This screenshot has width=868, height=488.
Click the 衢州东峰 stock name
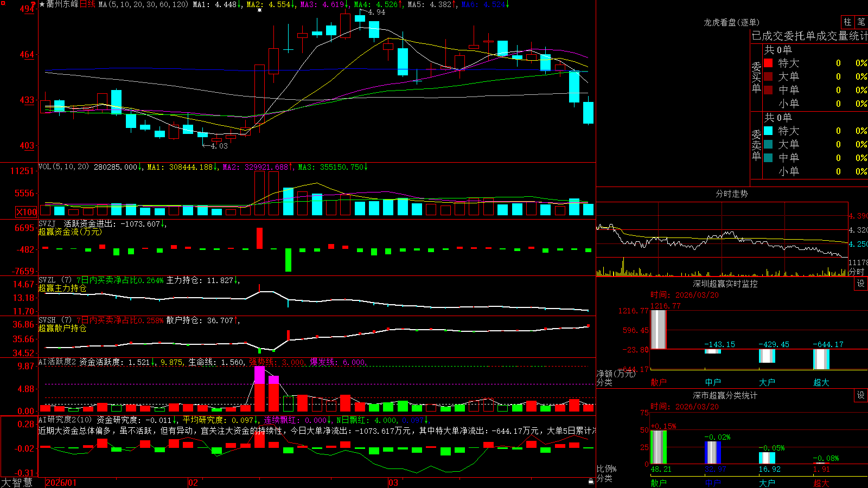pos(62,4)
